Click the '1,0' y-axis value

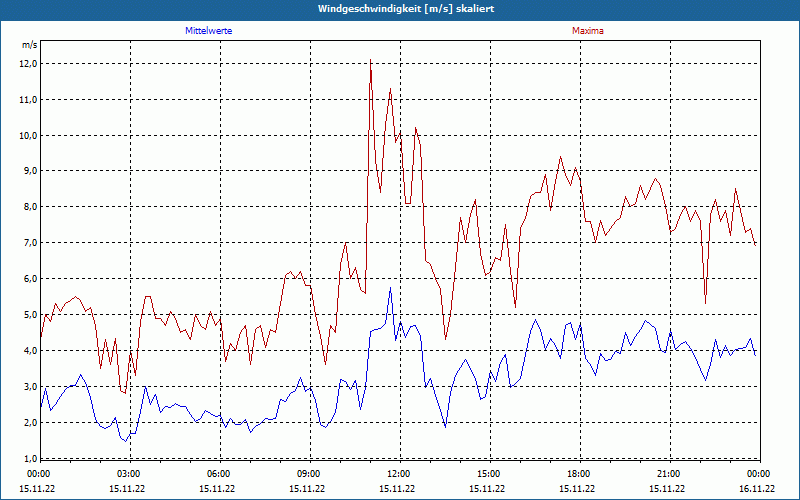[30, 459]
